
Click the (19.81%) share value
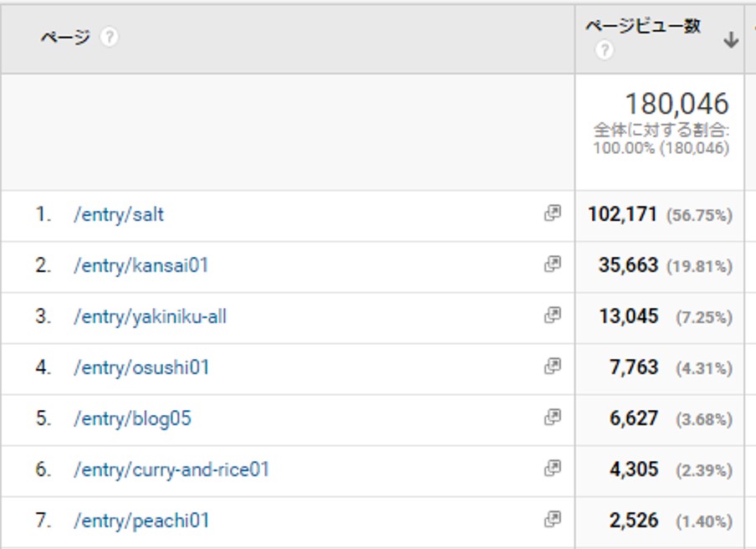tap(700, 266)
